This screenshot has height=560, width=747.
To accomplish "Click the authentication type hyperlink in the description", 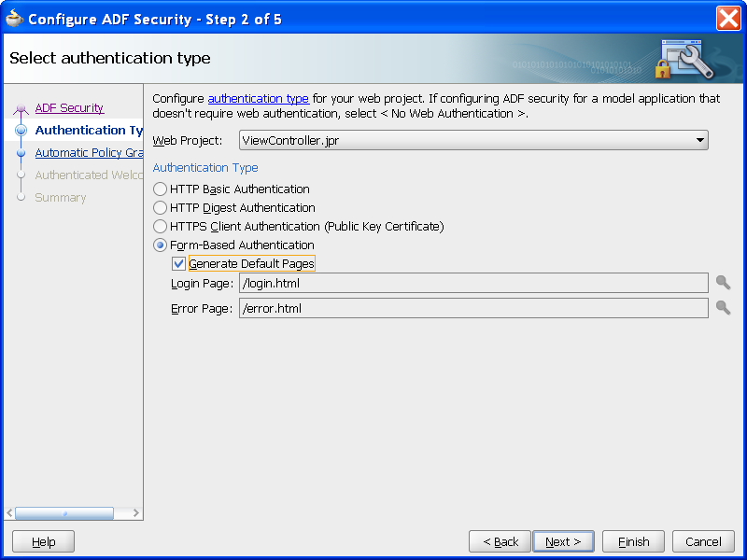I will (258, 98).
